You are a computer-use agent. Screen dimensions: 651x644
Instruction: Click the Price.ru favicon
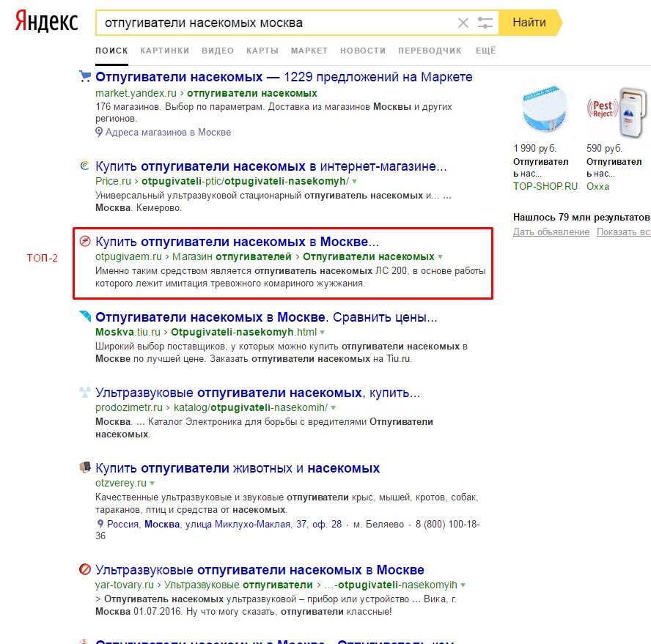point(85,166)
